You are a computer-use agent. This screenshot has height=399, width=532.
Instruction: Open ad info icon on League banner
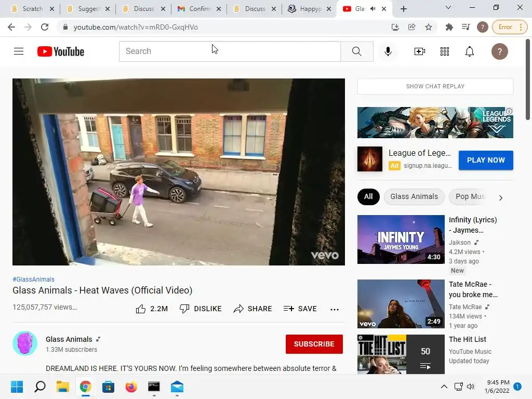pyautogui.click(x=509, y=111)
